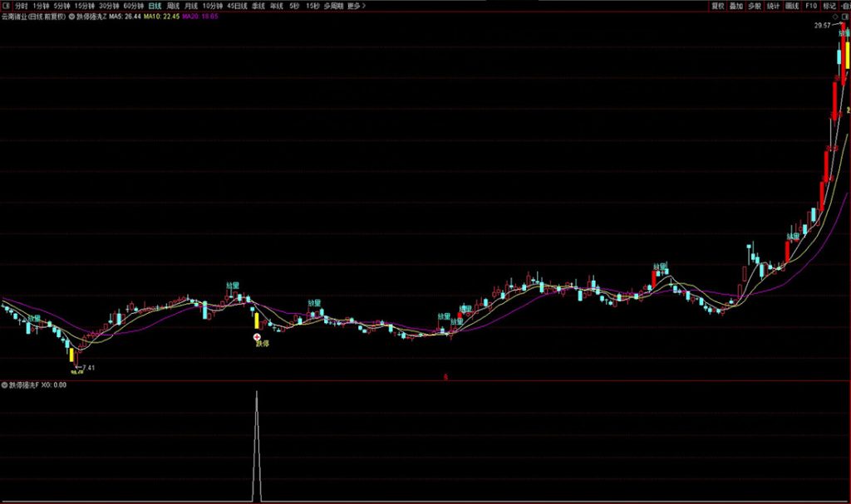Switch to 月线 monthly chart
851x504 pixels.
coord(192,6)
